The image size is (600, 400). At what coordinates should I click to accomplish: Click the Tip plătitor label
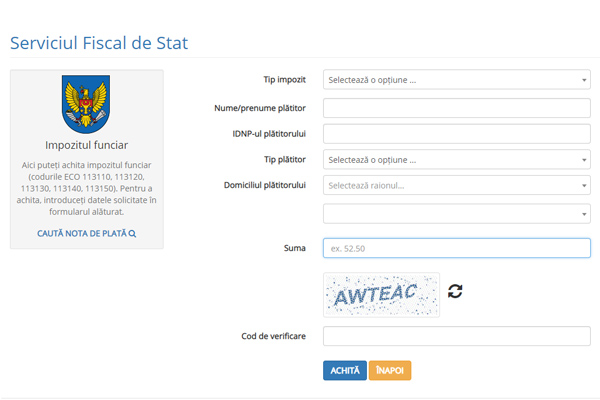coord(285,160)
